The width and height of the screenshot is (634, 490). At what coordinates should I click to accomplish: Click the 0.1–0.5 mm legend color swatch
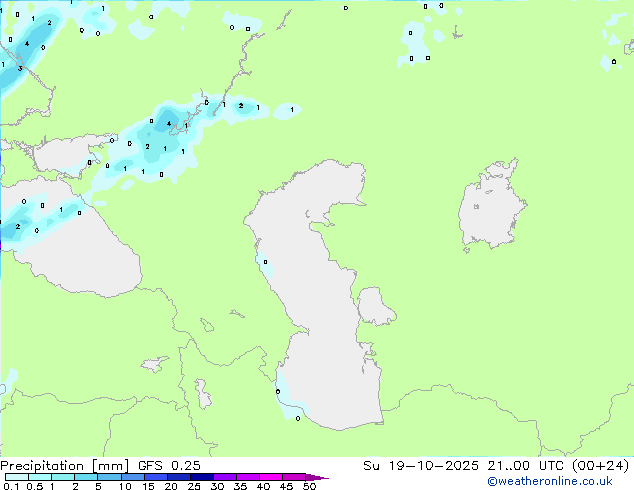point(17,477)
